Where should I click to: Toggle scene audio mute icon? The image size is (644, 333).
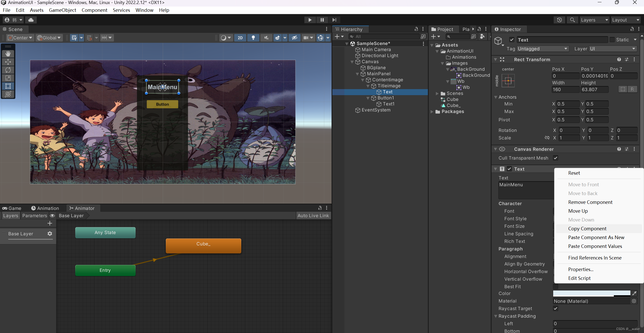(x=266, y=38)
